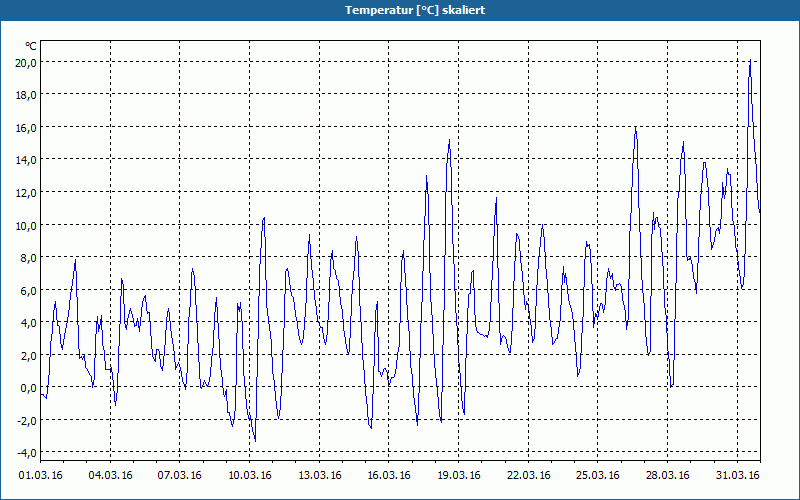Click the -2,0 y-axis label

point(27,420)
